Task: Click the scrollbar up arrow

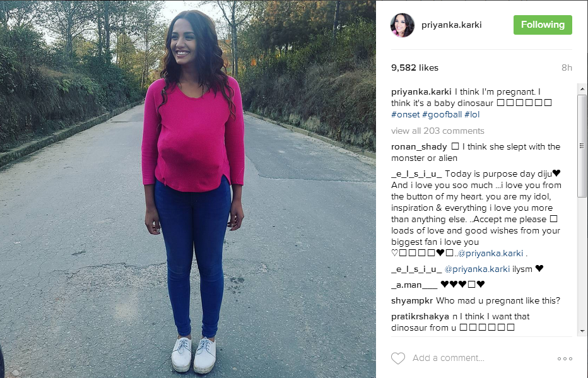Action: [x=582, y=89]
